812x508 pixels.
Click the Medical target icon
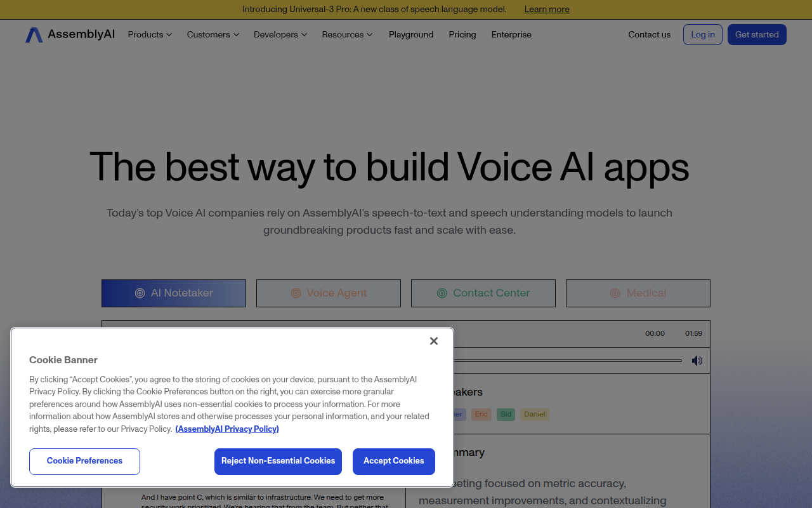click(614, 293)
